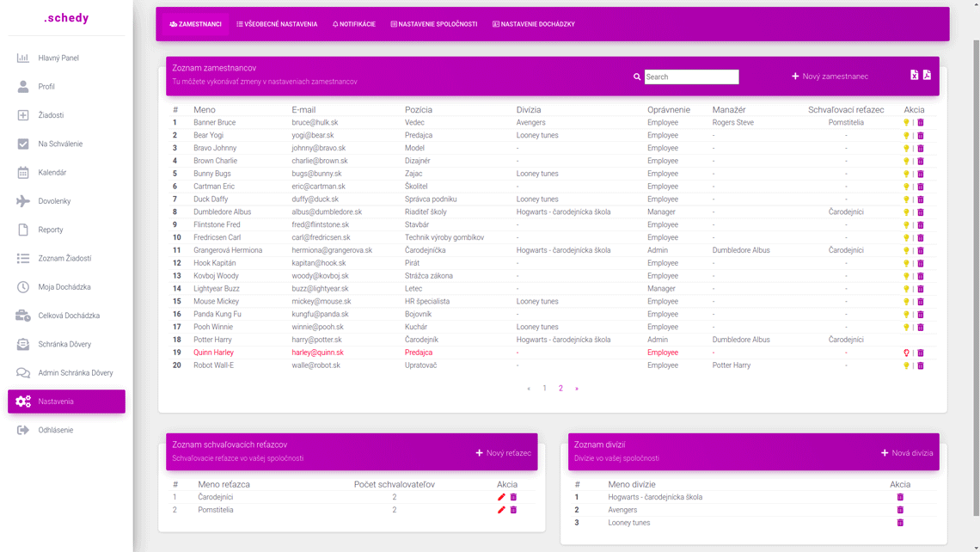Toggle active lightbulb for Quinn Harley

click(x=906, y=353)
